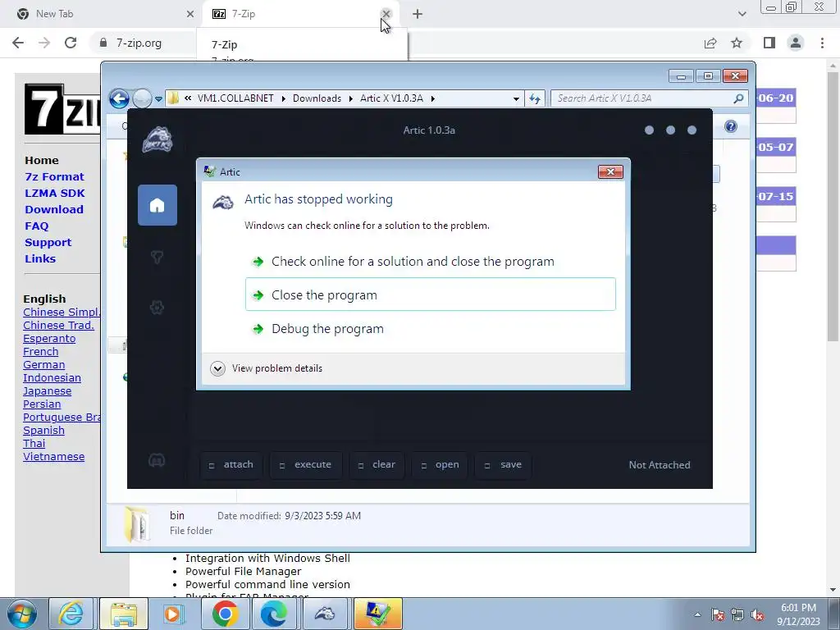Open a new Chrome tab
Viewport: 840px width, 630px height.
point(418,14)
